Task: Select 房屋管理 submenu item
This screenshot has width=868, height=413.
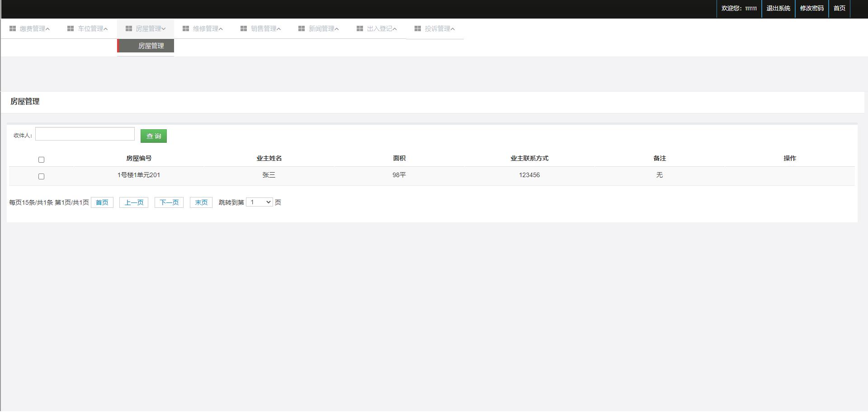Action: pyautogui.click(x=146, y=46)
